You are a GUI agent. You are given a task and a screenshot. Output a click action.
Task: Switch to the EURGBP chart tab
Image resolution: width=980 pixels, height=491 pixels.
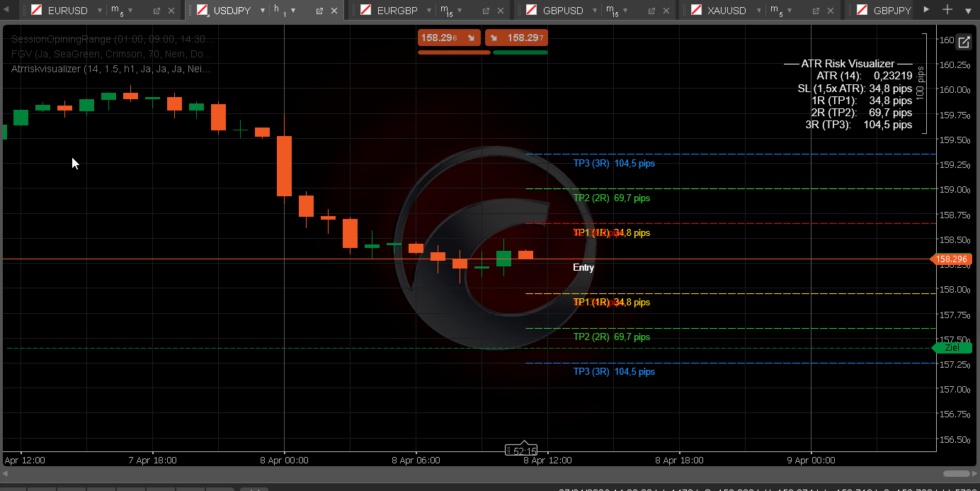point(397,11)
